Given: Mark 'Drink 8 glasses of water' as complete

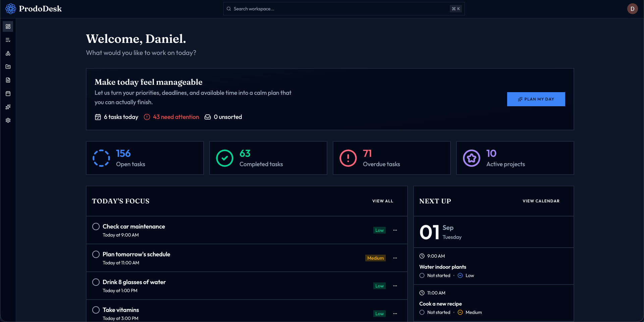Looking at the screenshot, I should click(96, 282).
